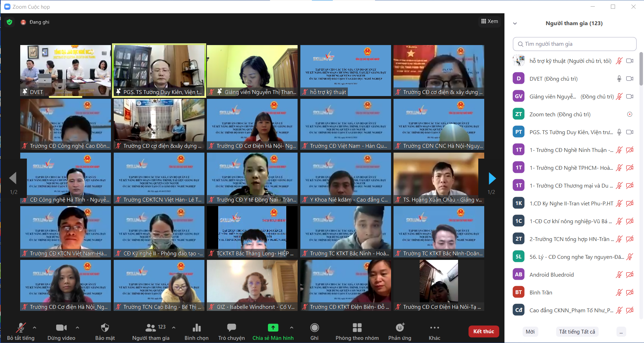The width and height of the screenshot is (644, 343).
Task: Click the Chia sẻ Màn hình share icon
Action: coord(273,328)
